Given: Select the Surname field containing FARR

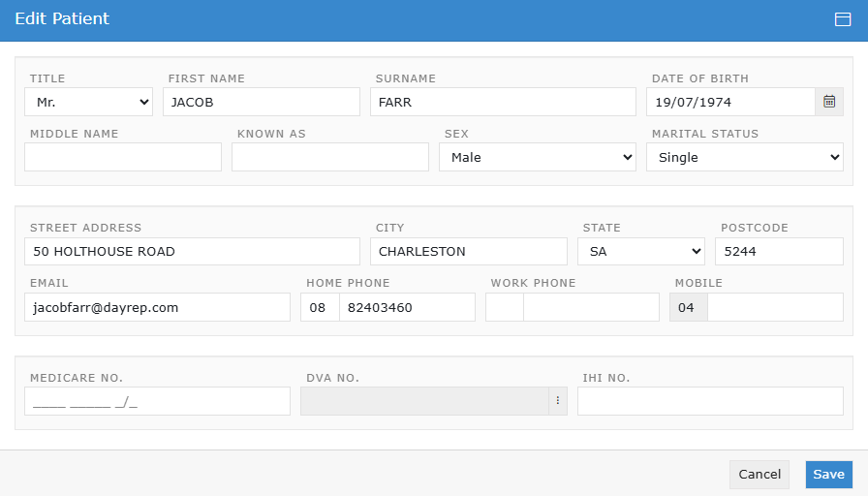Looking at the screenshot, I should coord(502,102).
